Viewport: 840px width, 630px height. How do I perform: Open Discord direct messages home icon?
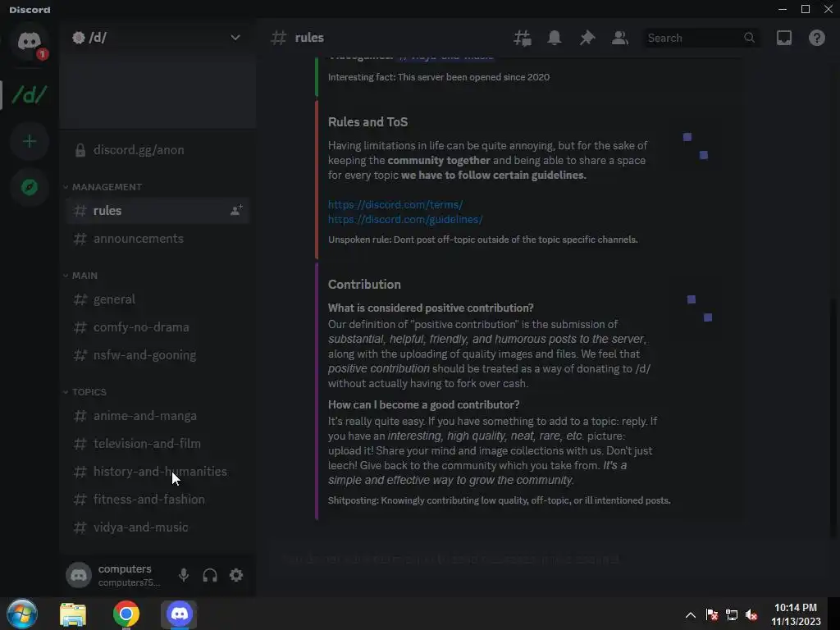[30, 41]
